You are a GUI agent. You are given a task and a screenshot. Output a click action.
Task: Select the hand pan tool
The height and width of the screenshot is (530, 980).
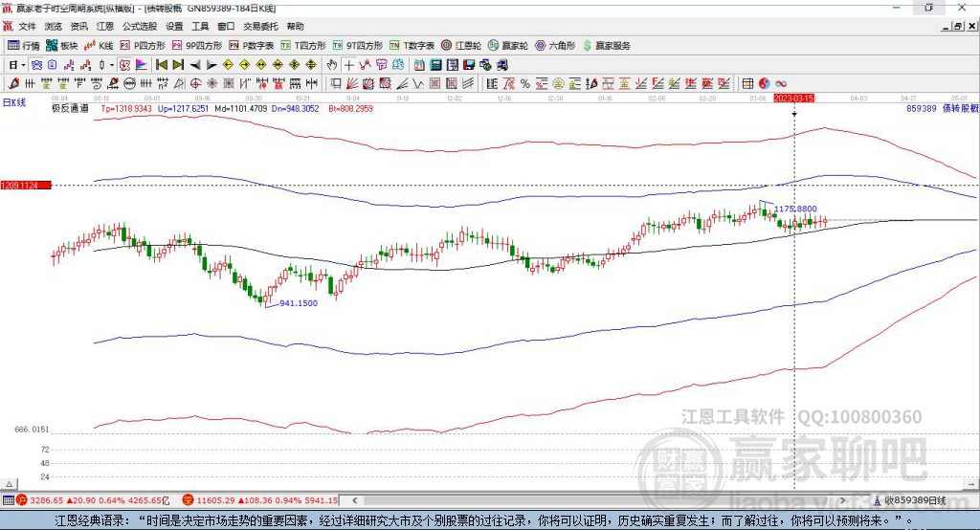(332, 65)
